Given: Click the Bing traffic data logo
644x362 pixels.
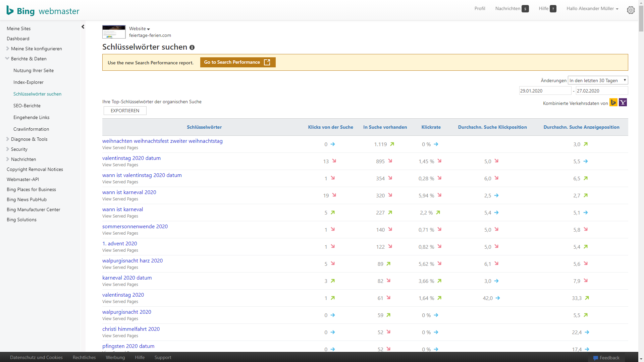Looking at the screenshot, I should point(613,103).
